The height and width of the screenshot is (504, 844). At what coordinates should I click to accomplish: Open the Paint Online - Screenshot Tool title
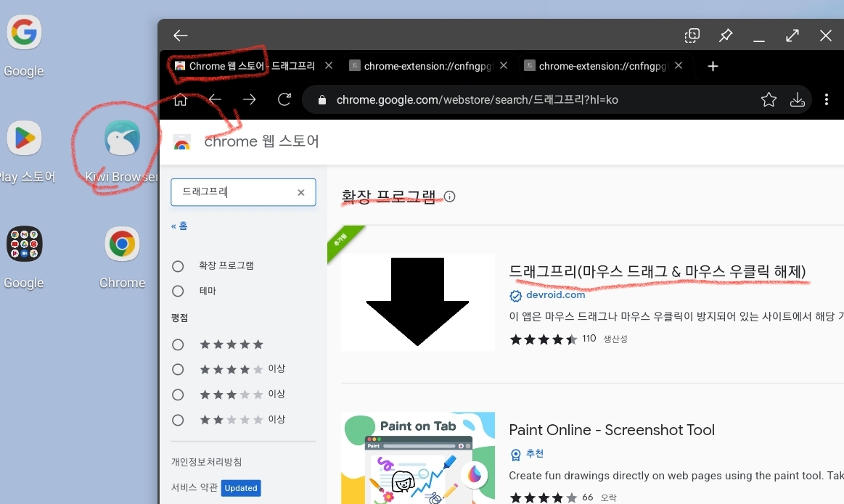coord(612,430)
